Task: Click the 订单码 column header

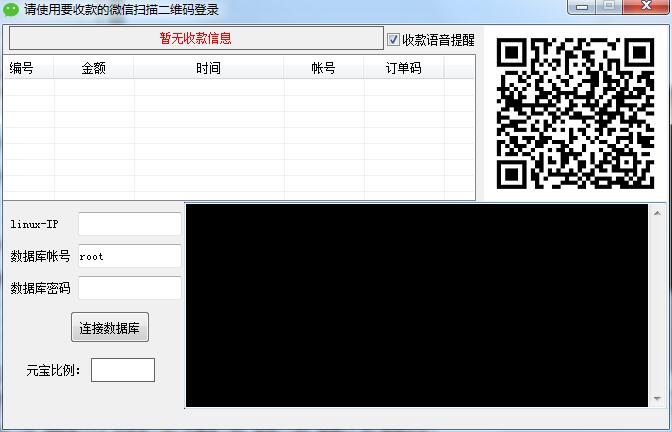Action: click(x=404, y=68)
